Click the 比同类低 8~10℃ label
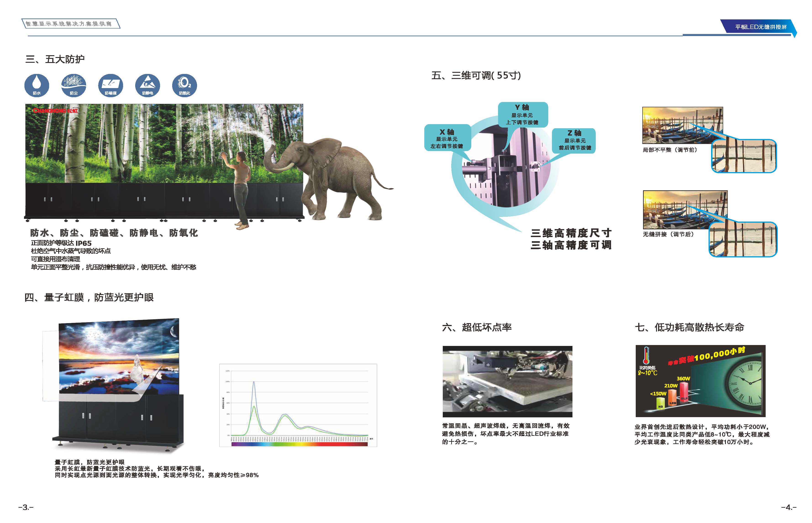The width and height of the screenshot is (812, 523). tap(648, 371)
